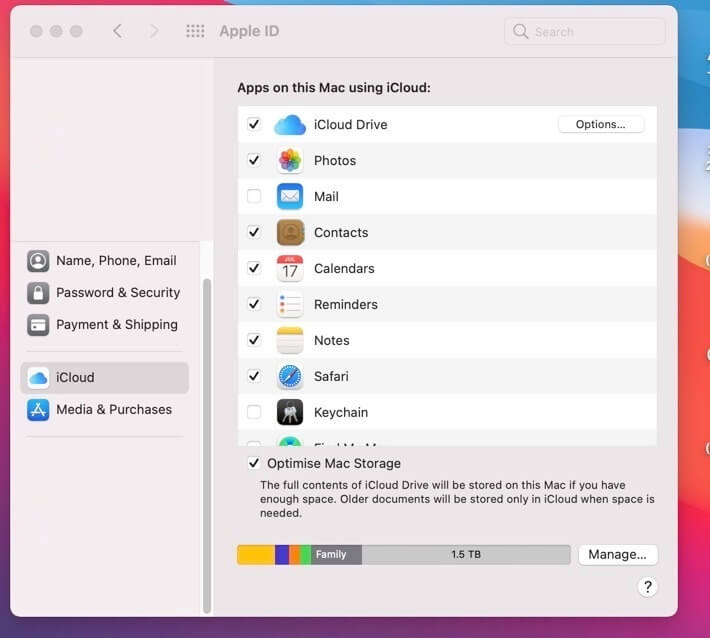Open help with the question mark button

(x=648, y=587)
